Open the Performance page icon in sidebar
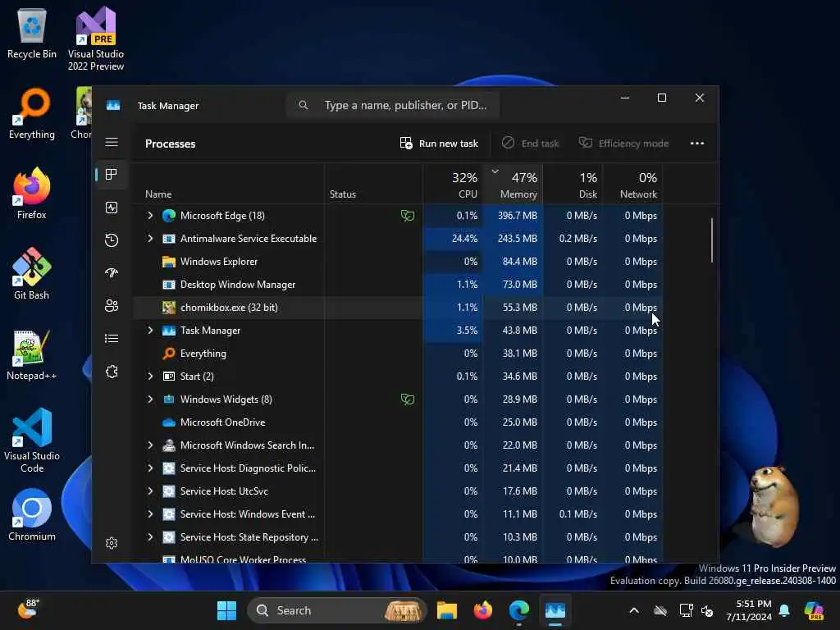The height and width of the screenshot is (630, 840). [112, 208]
